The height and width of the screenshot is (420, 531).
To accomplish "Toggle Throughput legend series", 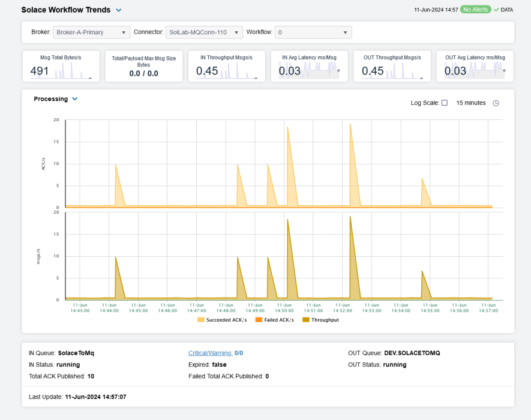I will [x=320, y=320].
